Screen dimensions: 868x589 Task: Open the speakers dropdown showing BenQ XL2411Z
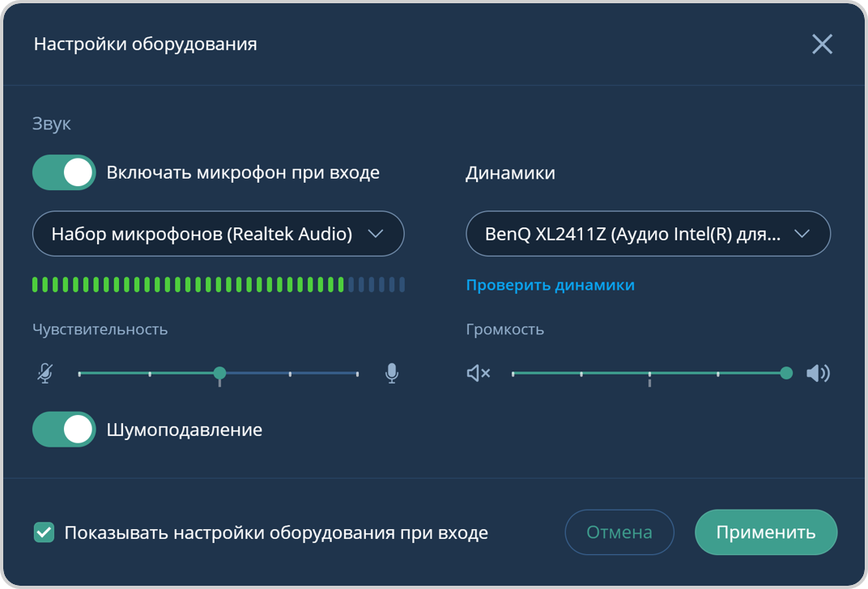coord(648,233)
